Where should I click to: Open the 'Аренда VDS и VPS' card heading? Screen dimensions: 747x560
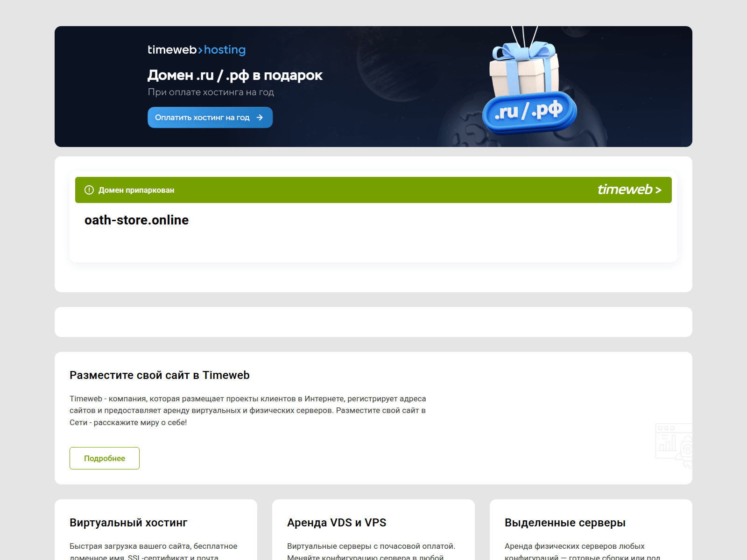click(337, 523)
